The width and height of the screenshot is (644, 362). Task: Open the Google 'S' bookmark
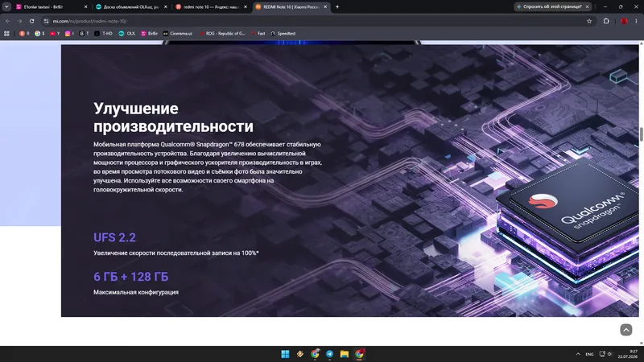point(39,34)
